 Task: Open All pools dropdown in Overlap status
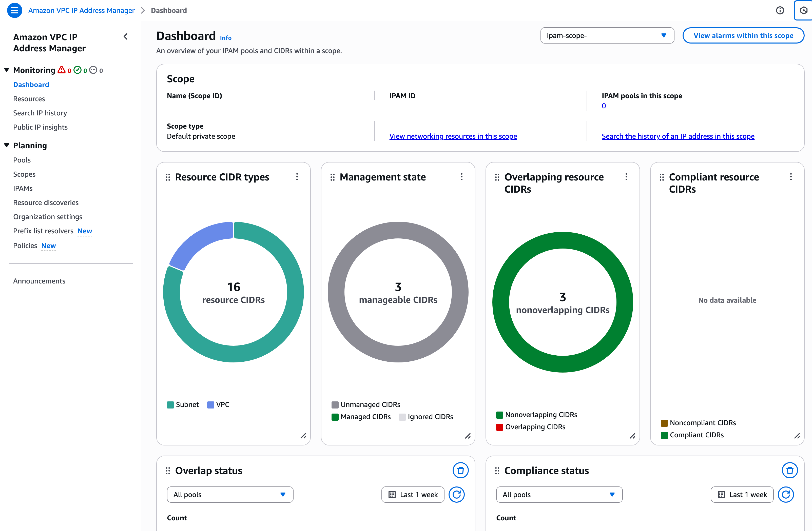230,495
